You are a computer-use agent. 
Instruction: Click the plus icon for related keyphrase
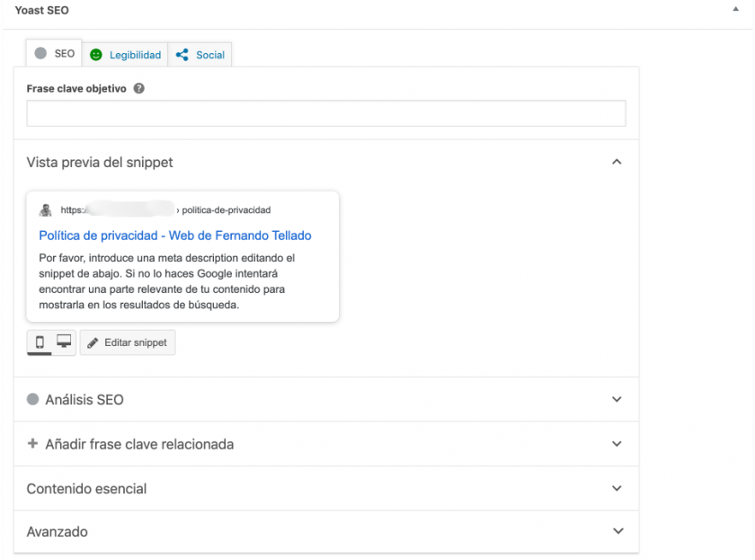pos(33,444)
